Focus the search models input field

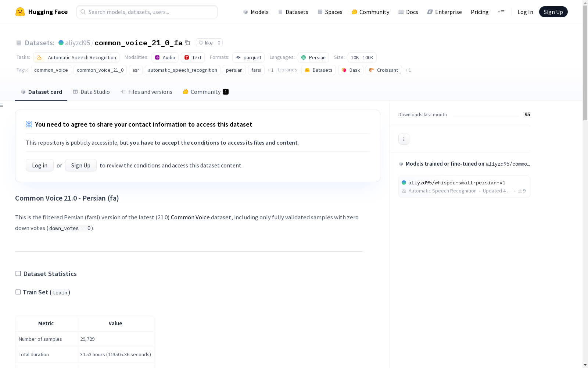point(147,12)
